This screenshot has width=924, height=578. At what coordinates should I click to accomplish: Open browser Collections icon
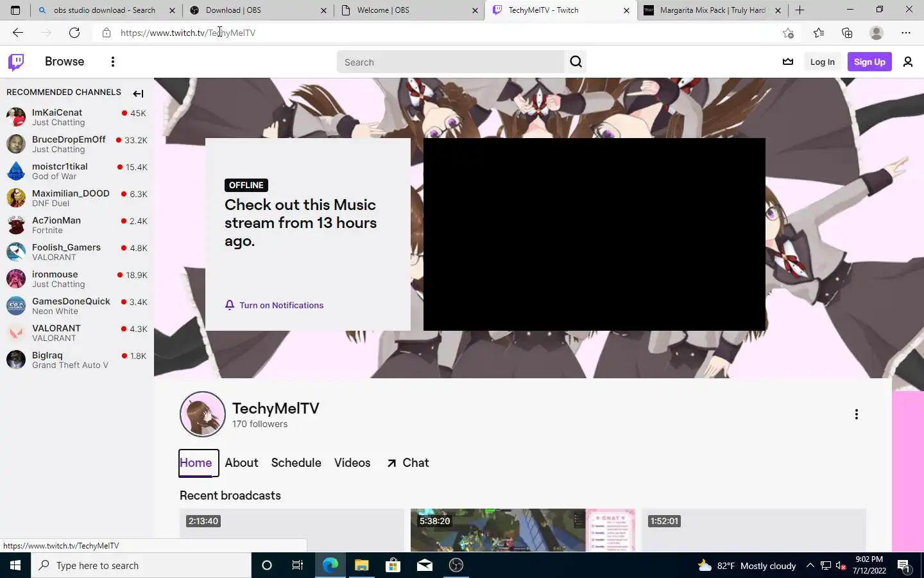click(x=847, y=33)
